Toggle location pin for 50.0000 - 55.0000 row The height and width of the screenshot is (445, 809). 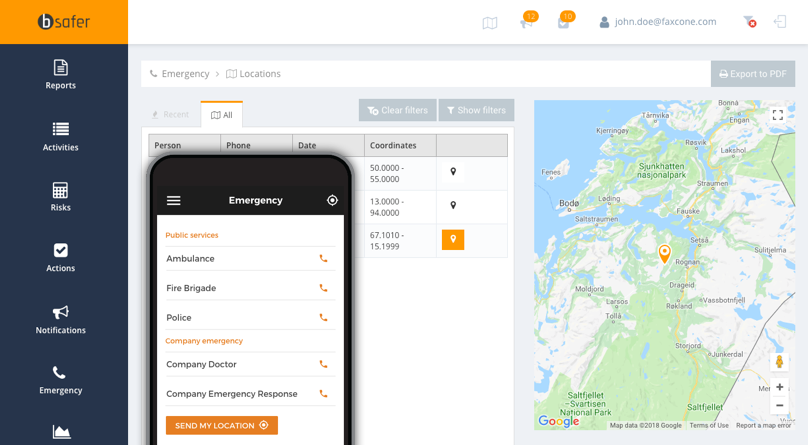click(x=453, y=173)
